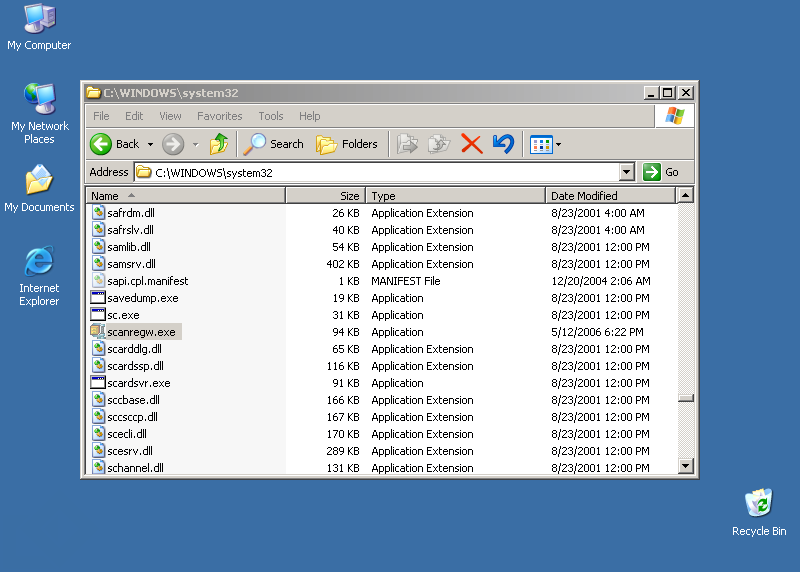
Task: Go up one folder level
Action: (219, 144)
